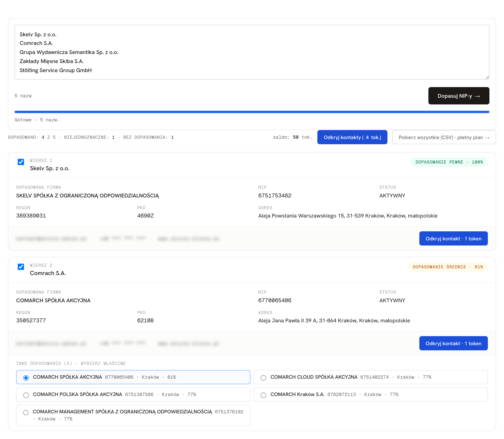The image size is (504, 439).
Task: Click AKTYWNY status in the Skelv card
Action: [392, 195]
